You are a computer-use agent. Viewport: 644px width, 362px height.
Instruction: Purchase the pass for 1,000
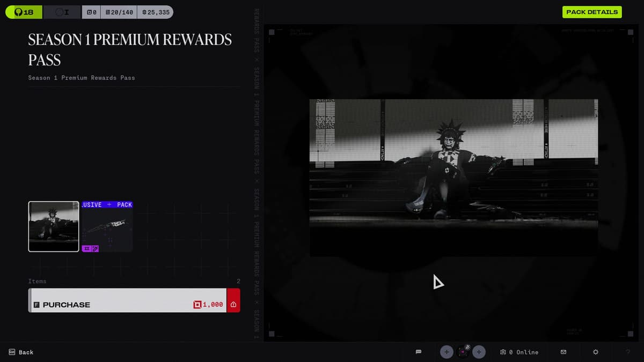coord(128,305)
